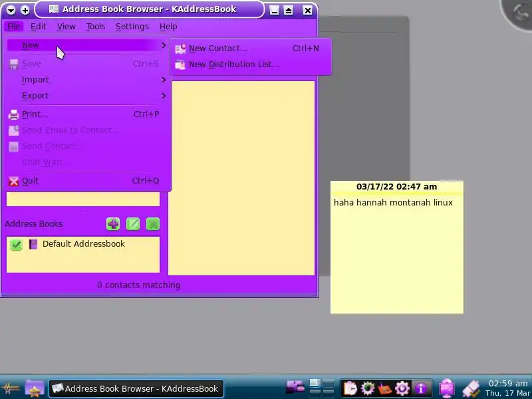Click the show desktop windows tray icon
This screenshot has width=532, height=399.
(295, 388)
